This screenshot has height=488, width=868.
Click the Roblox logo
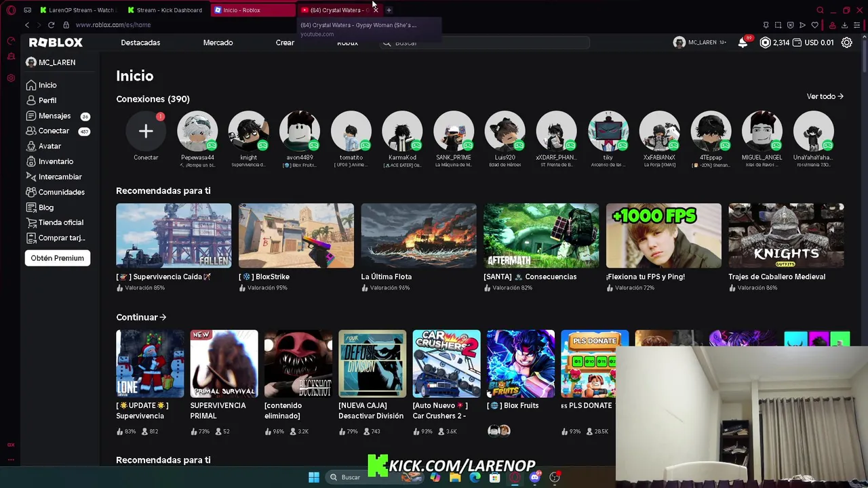[56, 42]
